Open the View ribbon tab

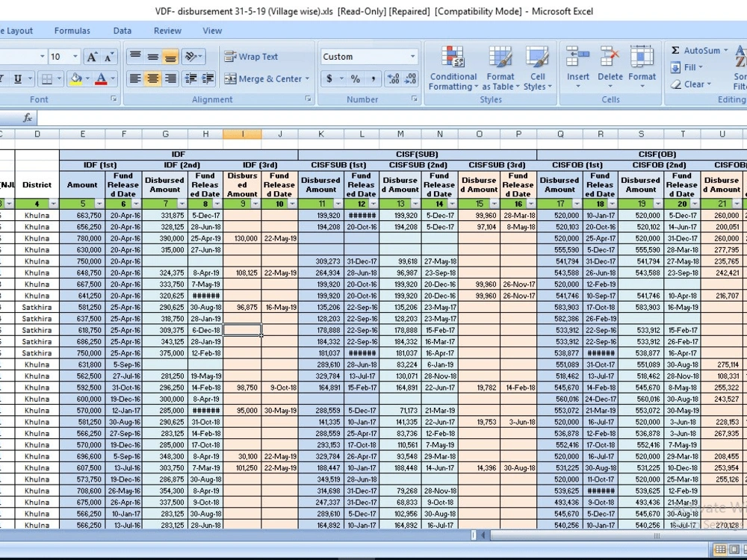(x=212, y=31)
